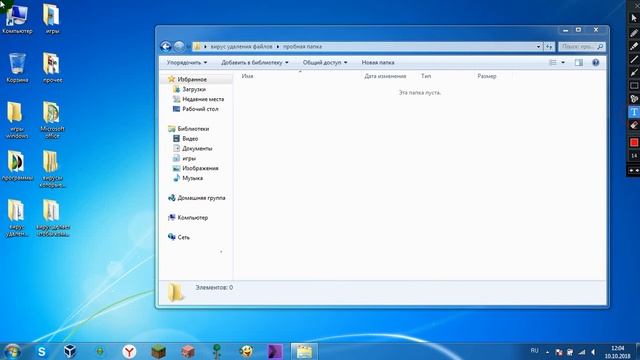Open the address bar history dropdown

pyautogui.click(x=538, y=47)
